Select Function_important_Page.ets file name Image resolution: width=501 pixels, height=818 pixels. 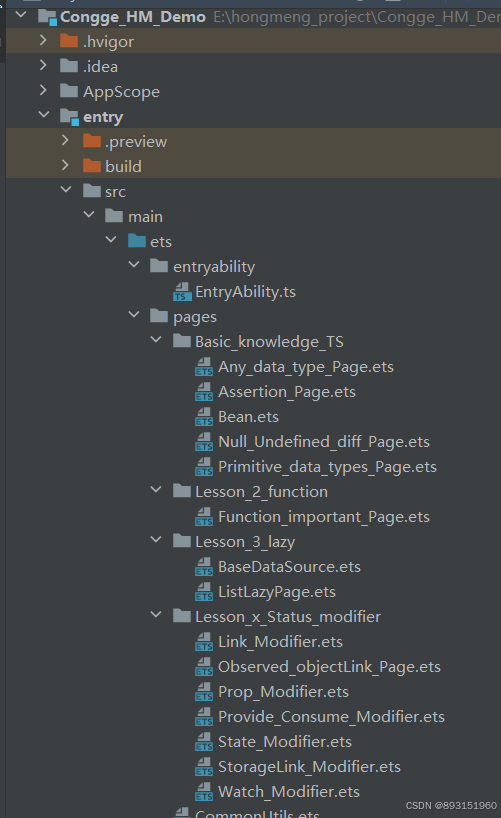click(324, 517)
